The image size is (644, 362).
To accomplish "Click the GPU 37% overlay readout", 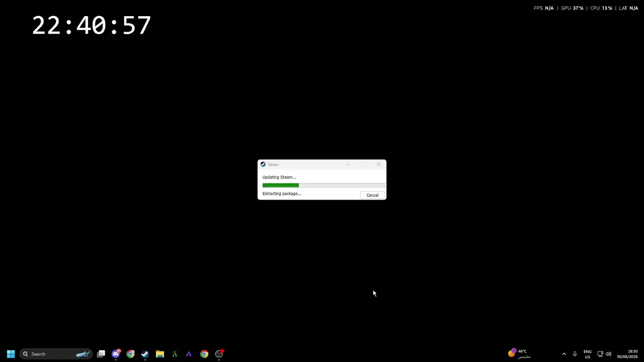I will pos(572,8).
